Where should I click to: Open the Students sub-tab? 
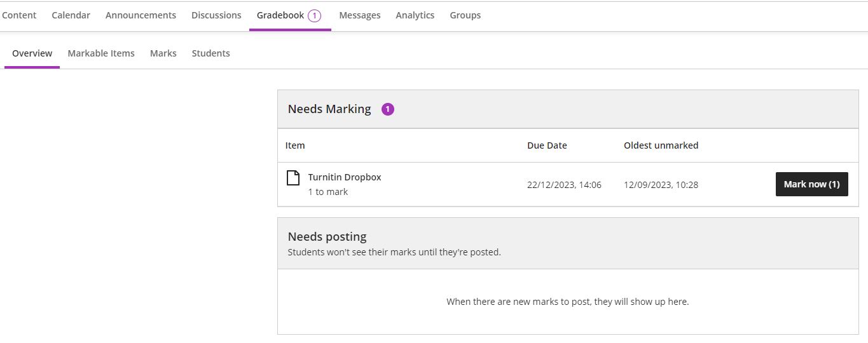210,53
